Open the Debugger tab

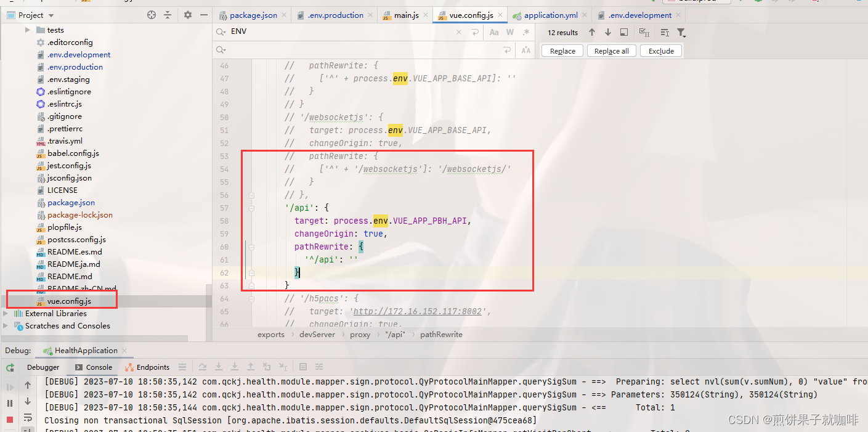43,367
